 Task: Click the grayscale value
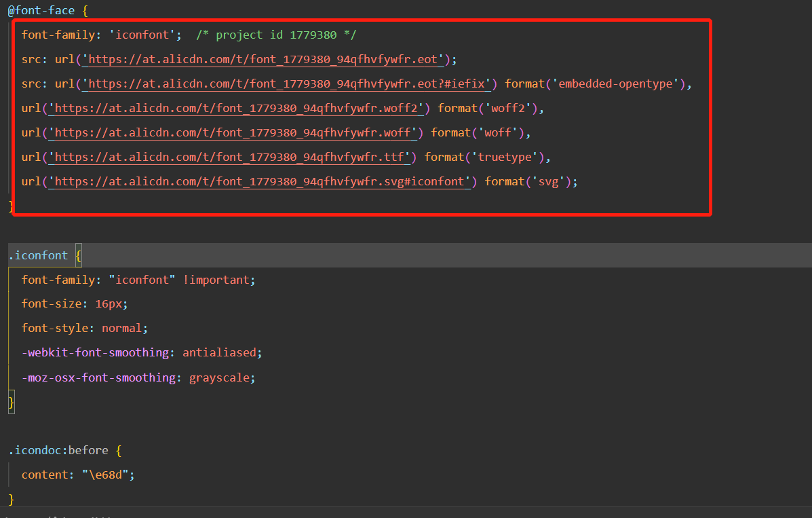click(219, 377)
